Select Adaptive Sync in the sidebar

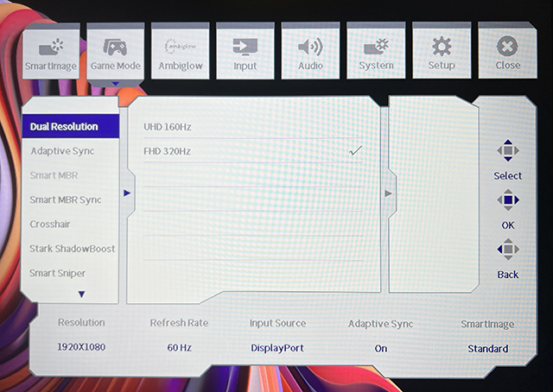(x=62, y=151)
